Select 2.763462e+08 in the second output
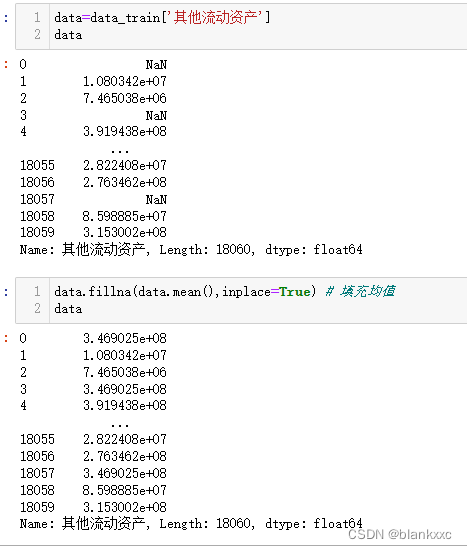This screenshot has width=467, height=549. pos(125,456)
